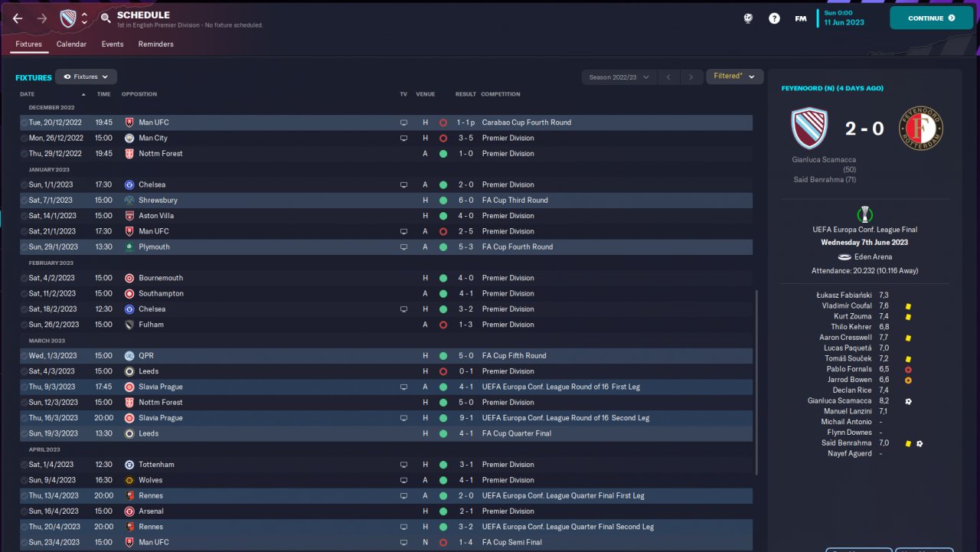Click the Europa Conference League trophy icon
Image resolution: width=980 pixels, height=552 pixels.
click(865, 215)
